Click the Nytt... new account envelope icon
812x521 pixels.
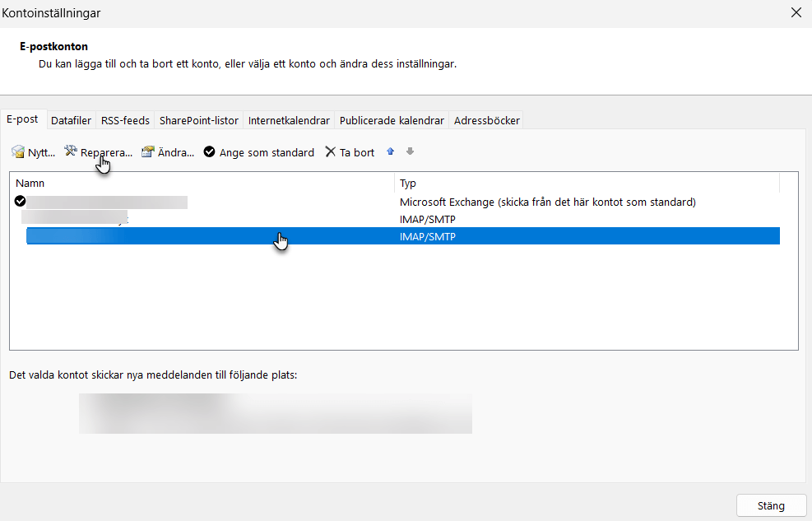click(x=18, y=151)
